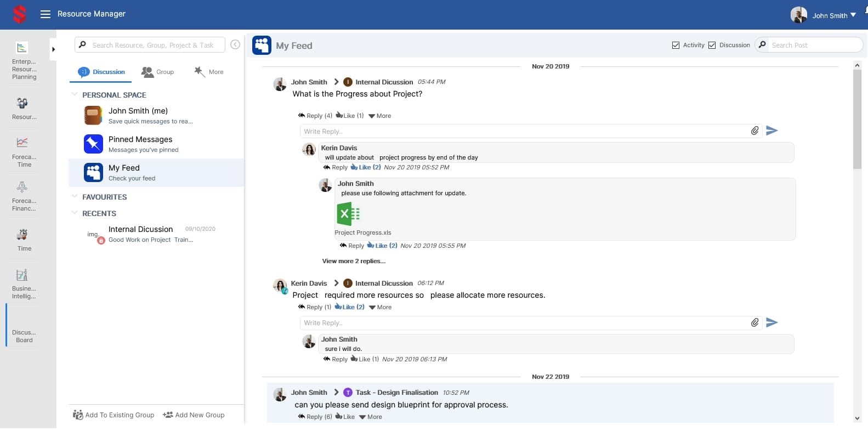This screenshot has width=868, height=431.
Task: Expand the Favourites section
Action: 75,197
